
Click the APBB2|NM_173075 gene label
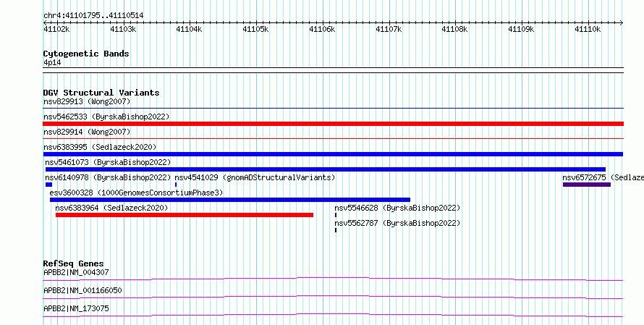click(77, 308)
